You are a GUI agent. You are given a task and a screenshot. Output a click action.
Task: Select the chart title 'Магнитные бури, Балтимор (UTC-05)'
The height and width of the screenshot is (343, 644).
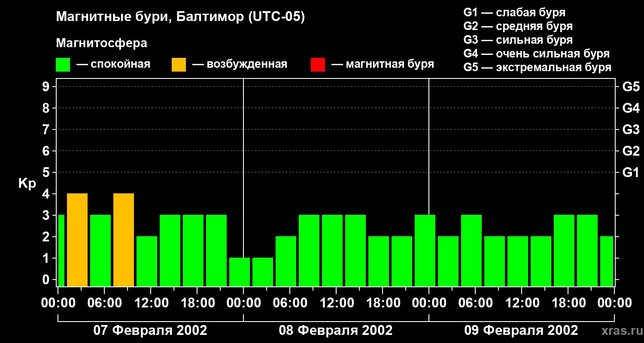(x=180, y=17)
